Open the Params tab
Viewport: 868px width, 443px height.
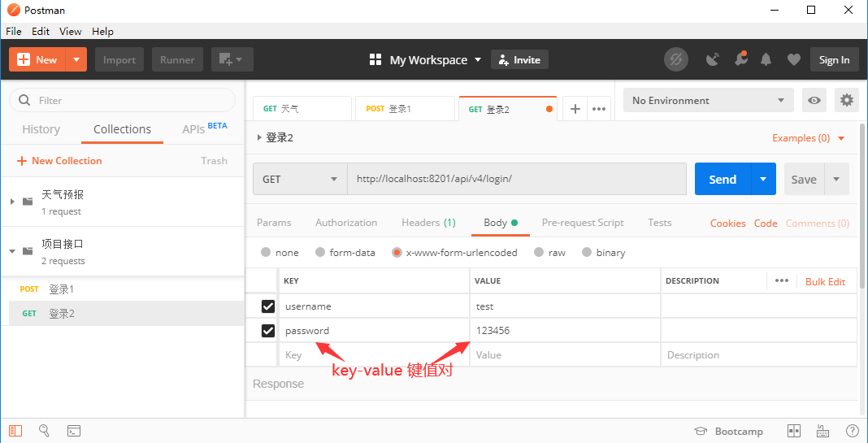pyautogui.click(x=274, y=223)
